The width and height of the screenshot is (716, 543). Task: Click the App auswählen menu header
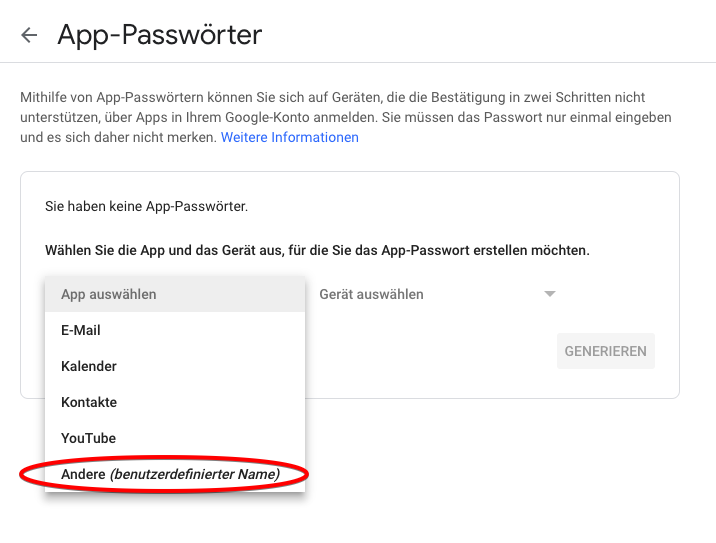109,294
